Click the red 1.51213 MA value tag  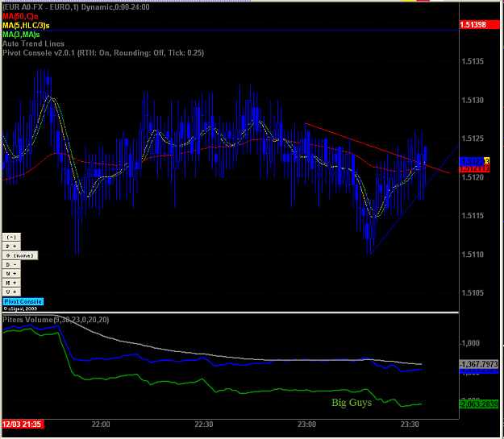pyautogui.click(x=474, y=168)
